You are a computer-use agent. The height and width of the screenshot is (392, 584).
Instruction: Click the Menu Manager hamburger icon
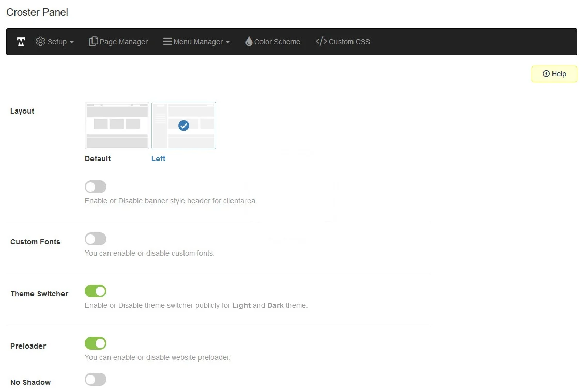click(167, 41)
